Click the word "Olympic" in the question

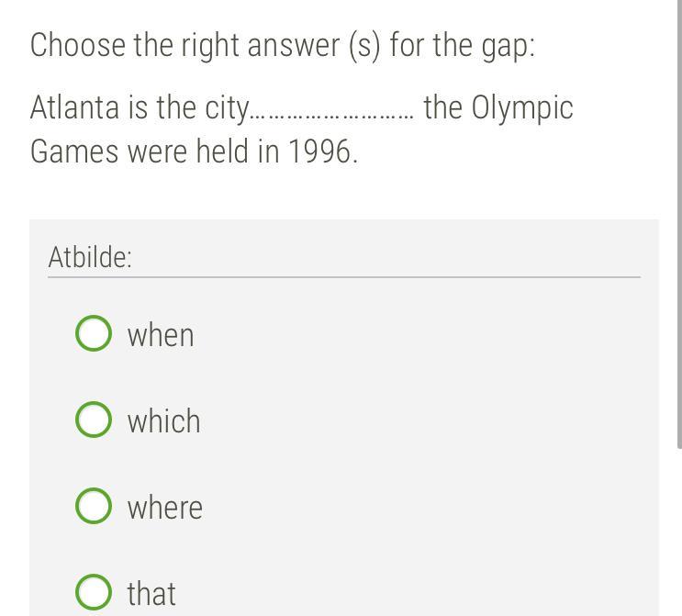pyautogui.click(x=522, y=108)
